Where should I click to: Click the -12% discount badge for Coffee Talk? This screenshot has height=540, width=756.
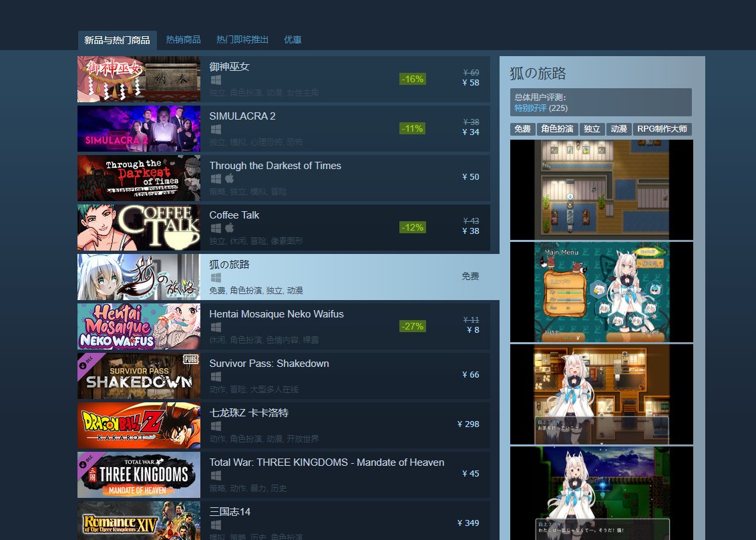click(412, 227)
